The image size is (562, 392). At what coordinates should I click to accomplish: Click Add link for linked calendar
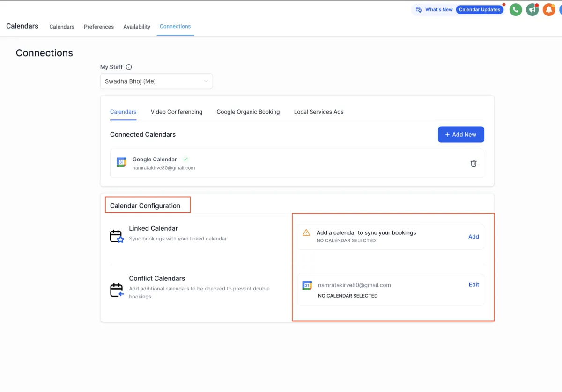(x=473, y=237)
